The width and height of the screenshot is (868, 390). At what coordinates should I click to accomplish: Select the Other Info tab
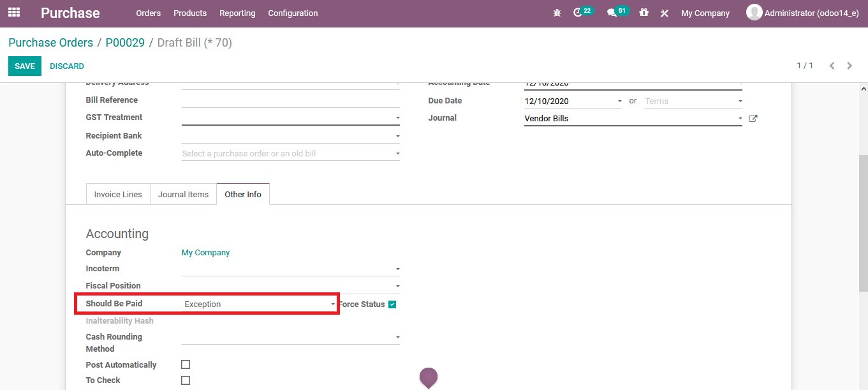click(243, 194)
